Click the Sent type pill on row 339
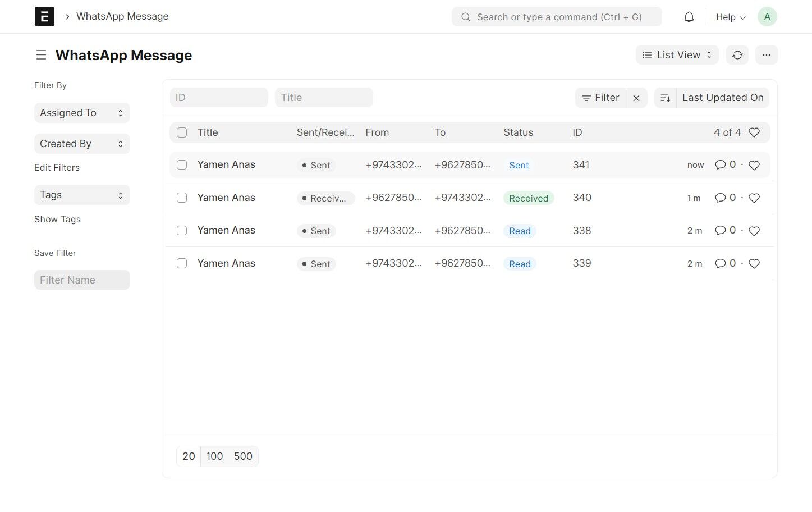 click(316, 264)
